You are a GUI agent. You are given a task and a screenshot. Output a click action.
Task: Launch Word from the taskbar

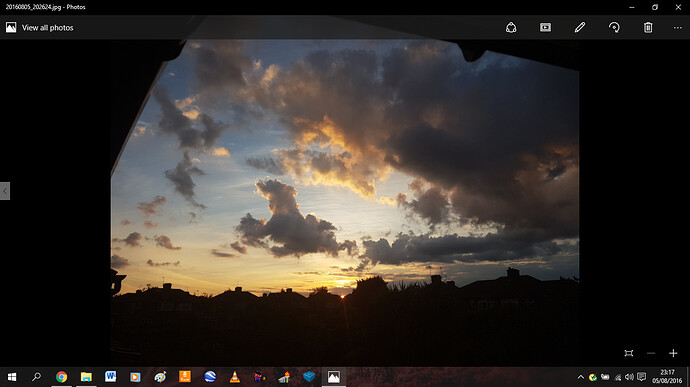pos(110,377)
